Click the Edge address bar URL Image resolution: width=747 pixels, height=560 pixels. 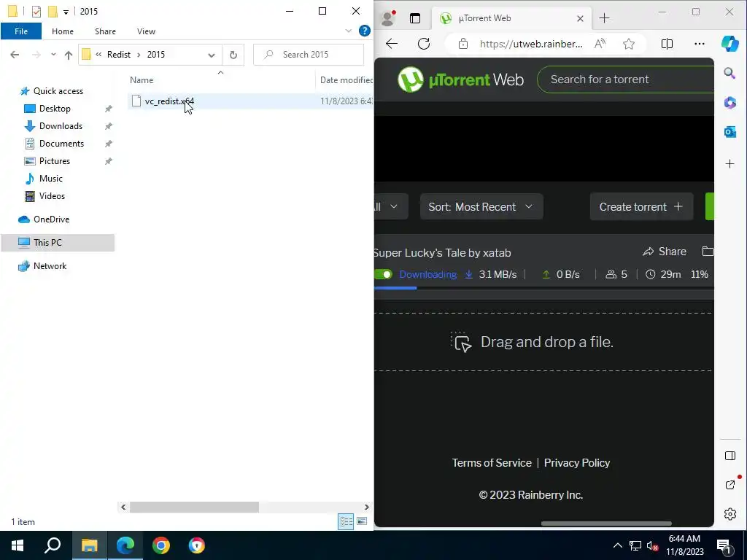(x=531, y=44)
